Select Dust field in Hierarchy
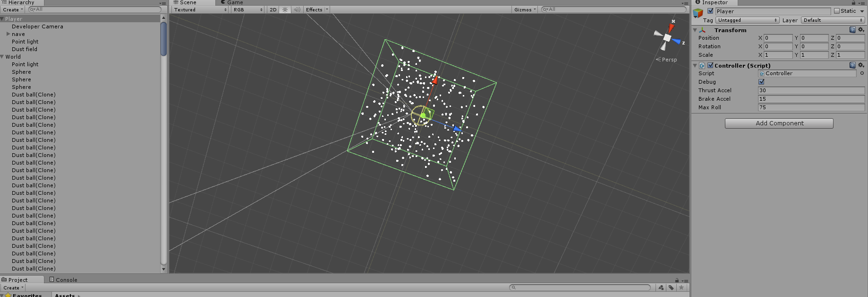The width and height of the screenshot is (868, 297). pos(25,49)
